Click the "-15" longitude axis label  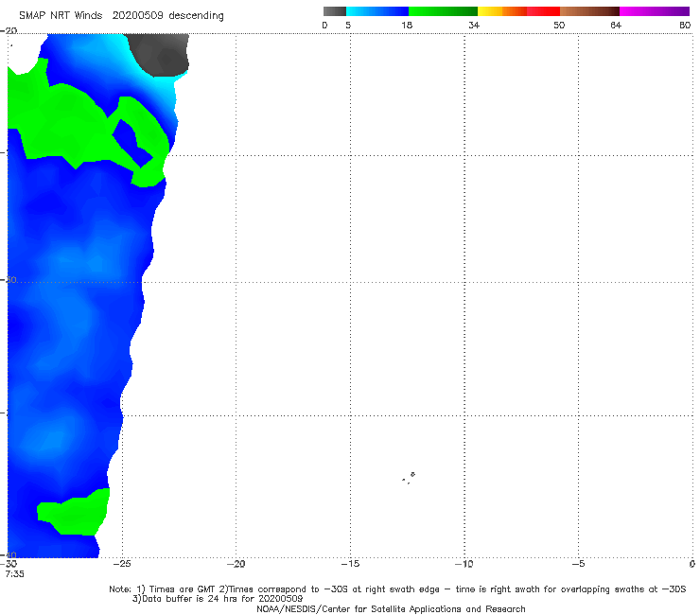click(x=350, y=564)
